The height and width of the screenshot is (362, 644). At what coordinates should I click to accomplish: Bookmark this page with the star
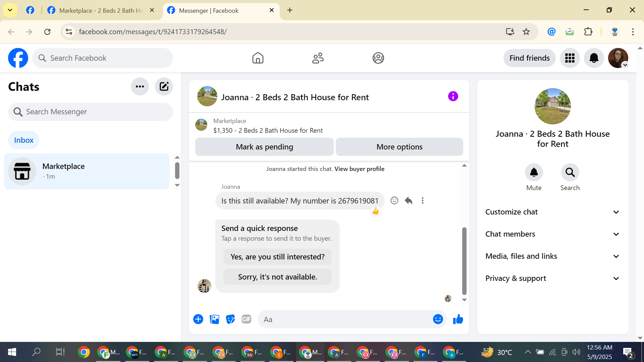coord(526,32)
